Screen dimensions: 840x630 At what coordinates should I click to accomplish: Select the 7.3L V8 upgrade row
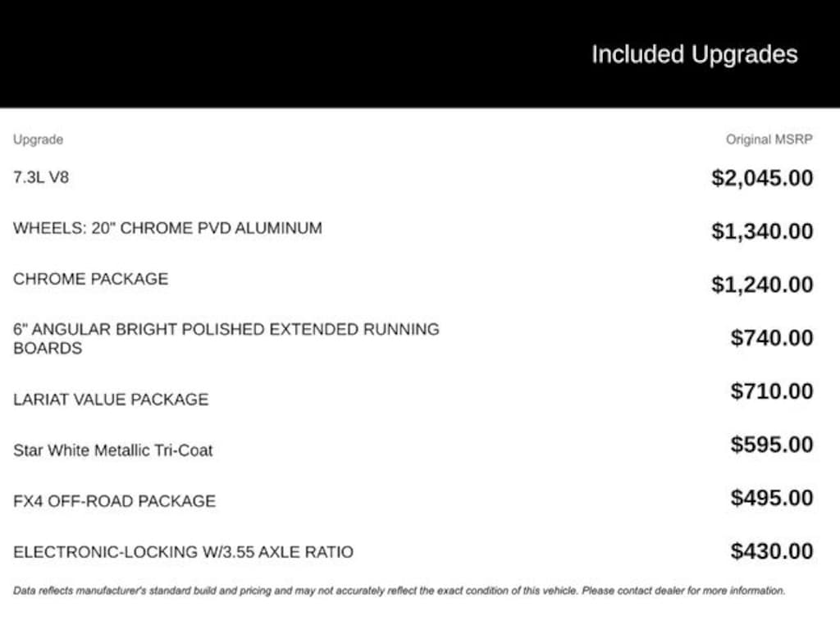click(x=41, y=177)
